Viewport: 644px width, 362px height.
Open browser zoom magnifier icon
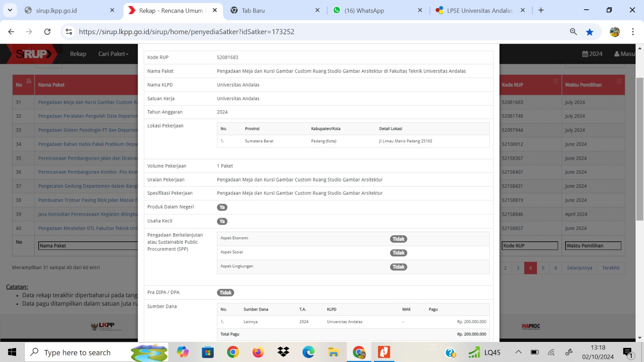[574, 32]
